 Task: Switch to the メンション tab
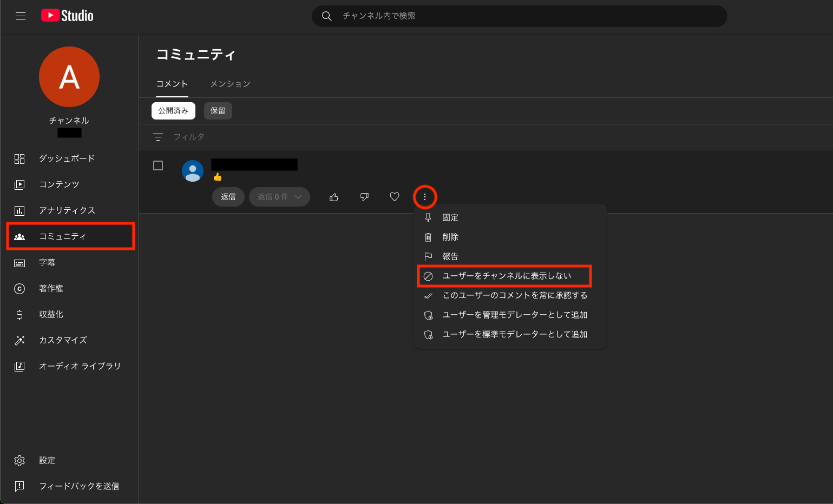pos(230,84)
